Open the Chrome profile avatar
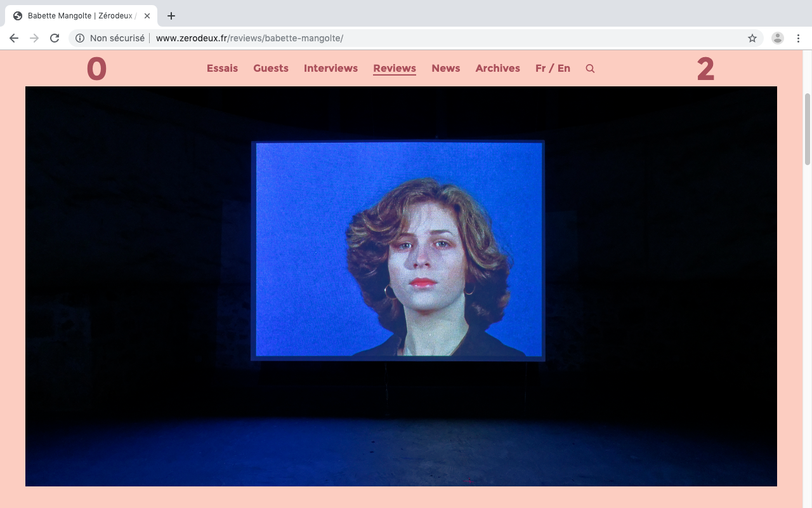 pyautogui.click(x=778, y=38)
